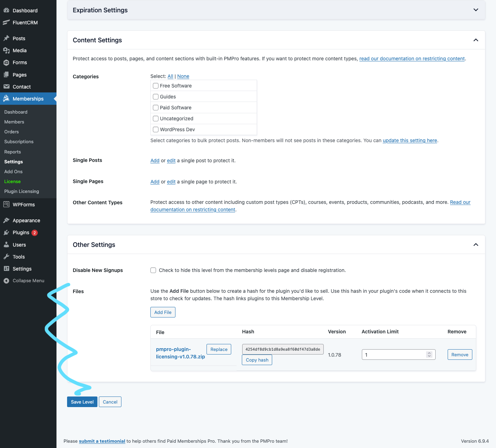Viewport: 496px width, 448px height.
Task: Click the Dashboard gauge icon in sidebar
Action: (6, 11)
